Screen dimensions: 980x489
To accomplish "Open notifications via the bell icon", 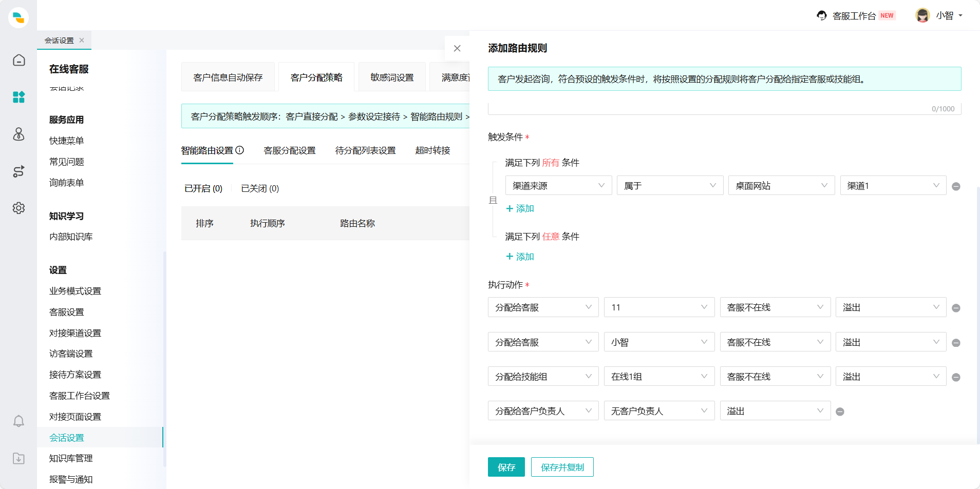I will point(18,421).
